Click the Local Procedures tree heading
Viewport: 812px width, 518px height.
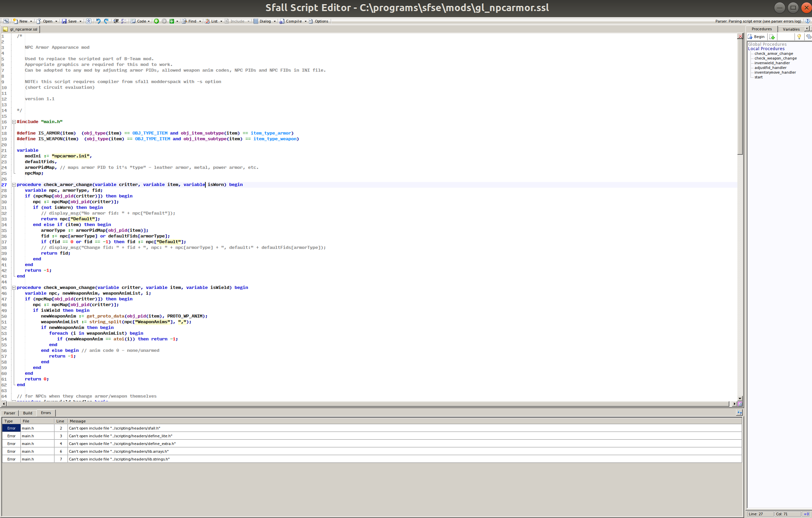pos(766,48)
